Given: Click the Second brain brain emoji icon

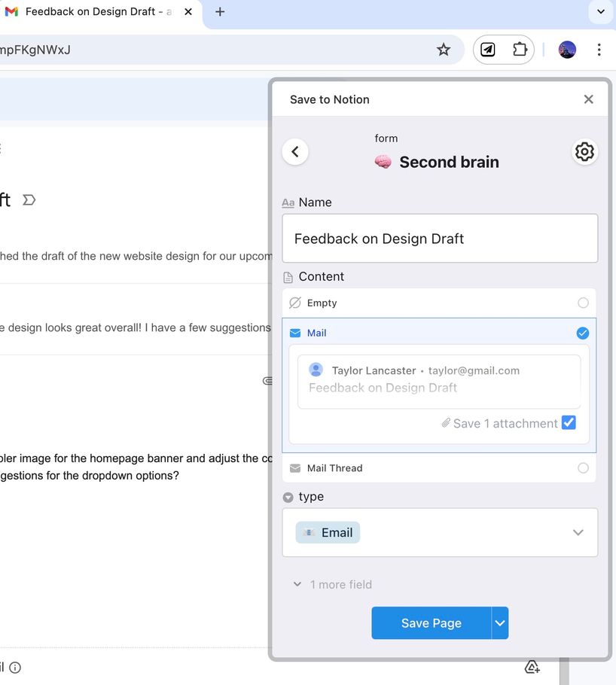Looking at the screenshot, I should pos(383,161).
